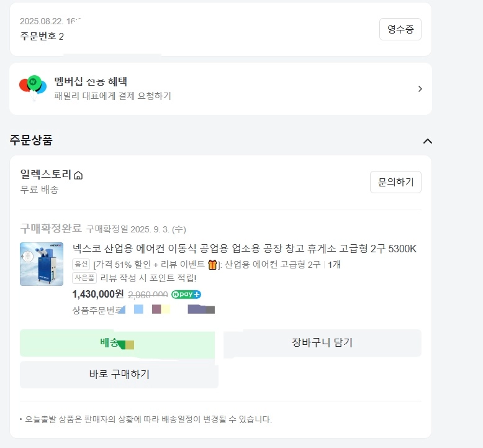
Task: Click the membership balloons icon
Action: [33, 87]
